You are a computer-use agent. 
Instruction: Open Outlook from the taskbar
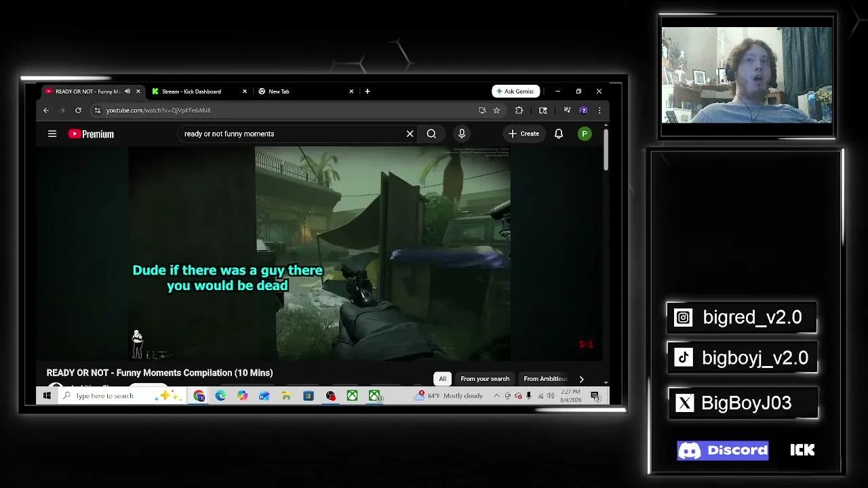point(264,396)
